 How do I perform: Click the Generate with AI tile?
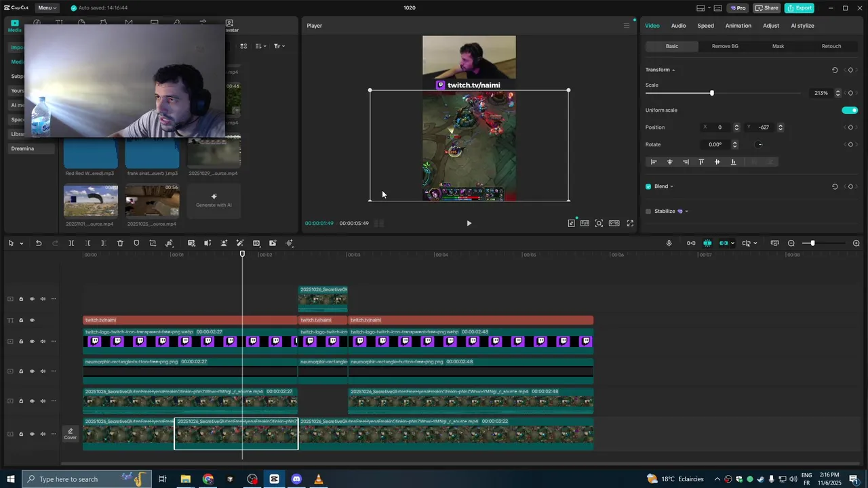(x=214, y=201)
